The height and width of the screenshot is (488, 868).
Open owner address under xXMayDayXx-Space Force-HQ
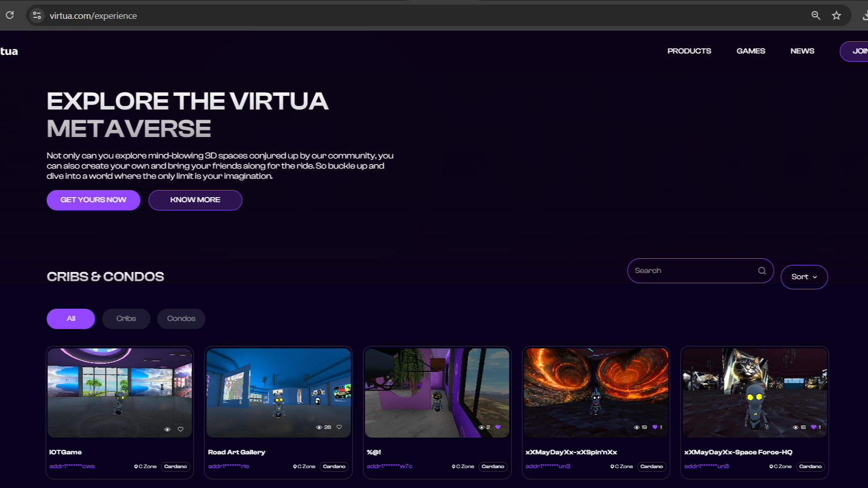707,467
